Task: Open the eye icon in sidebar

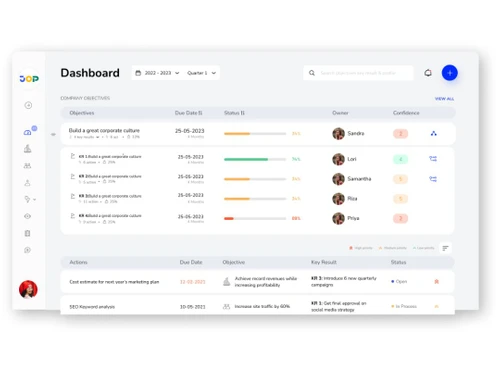Action: point(28,216)
